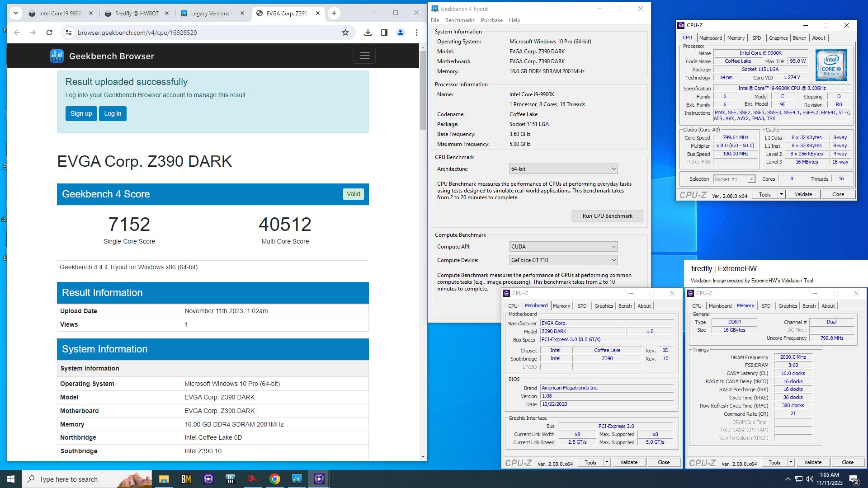Close the firefly @ HWBOT tab

pos(167,14)
